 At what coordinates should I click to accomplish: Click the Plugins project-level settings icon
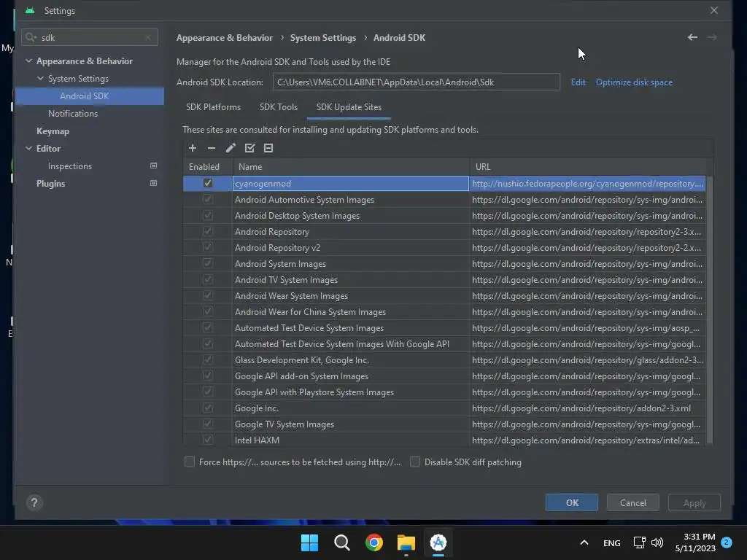coord(153,183)
